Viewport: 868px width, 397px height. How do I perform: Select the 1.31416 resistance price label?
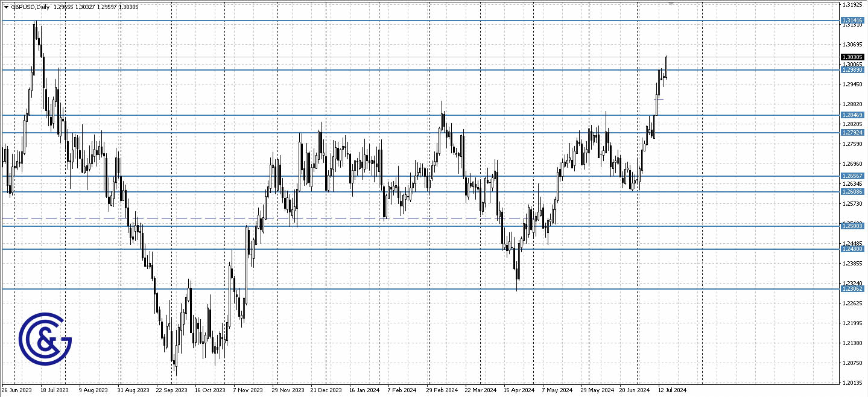852,20
